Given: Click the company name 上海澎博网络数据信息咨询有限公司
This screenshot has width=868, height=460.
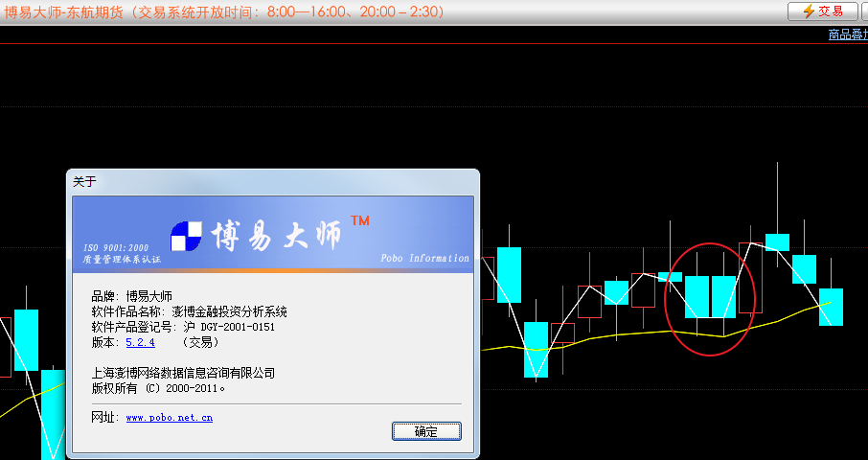Looking at the screenshot, I should coord(183,373).
